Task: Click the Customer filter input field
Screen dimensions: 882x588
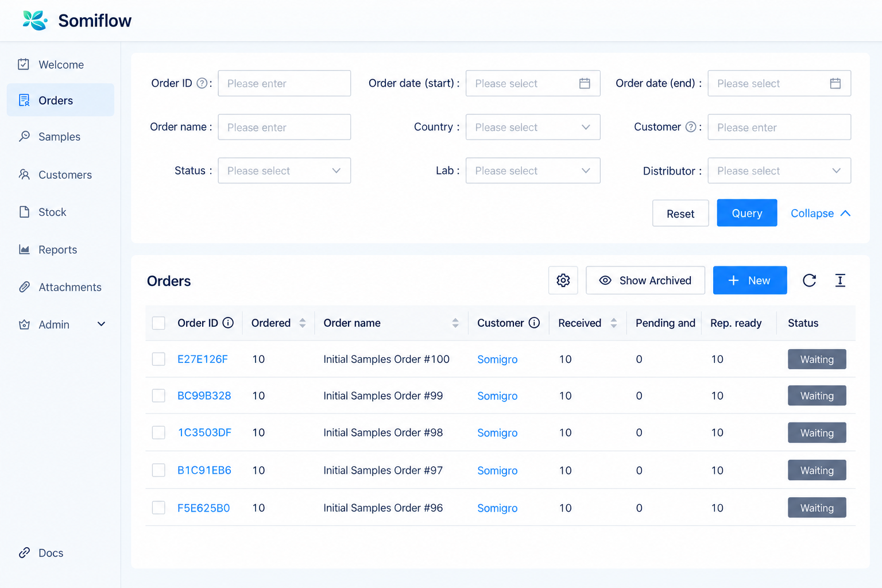Action: coord(779,127)
